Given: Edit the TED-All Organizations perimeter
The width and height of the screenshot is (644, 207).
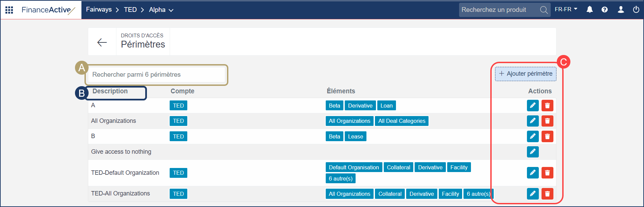Looking at the screenshot, I should 533,194.
